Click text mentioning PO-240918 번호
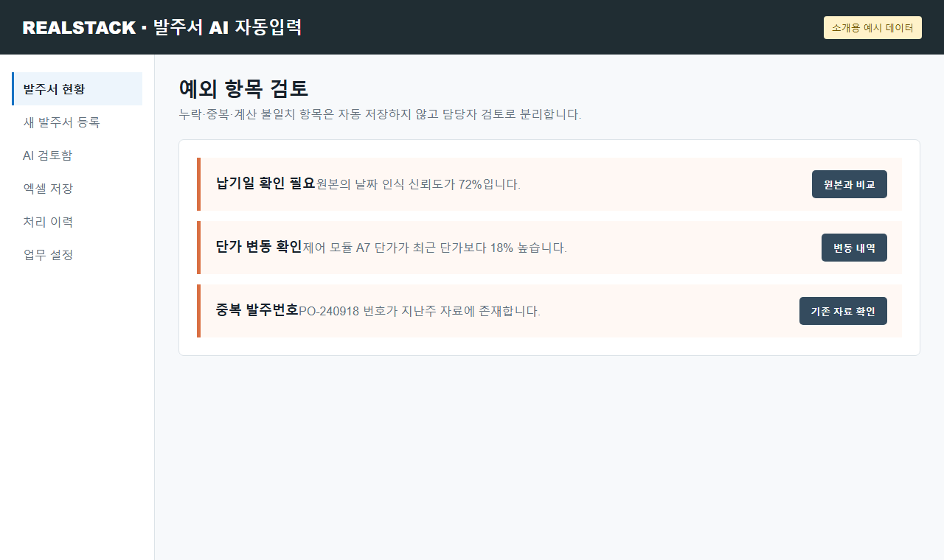This screenshot has height=560, width=944. (x=420, y=311)
